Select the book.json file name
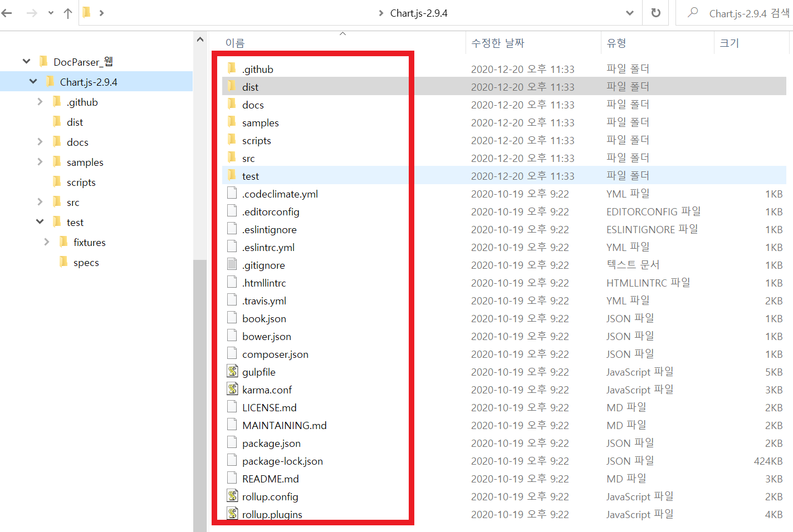The image size is (793, 532). [x=265, y=319]
